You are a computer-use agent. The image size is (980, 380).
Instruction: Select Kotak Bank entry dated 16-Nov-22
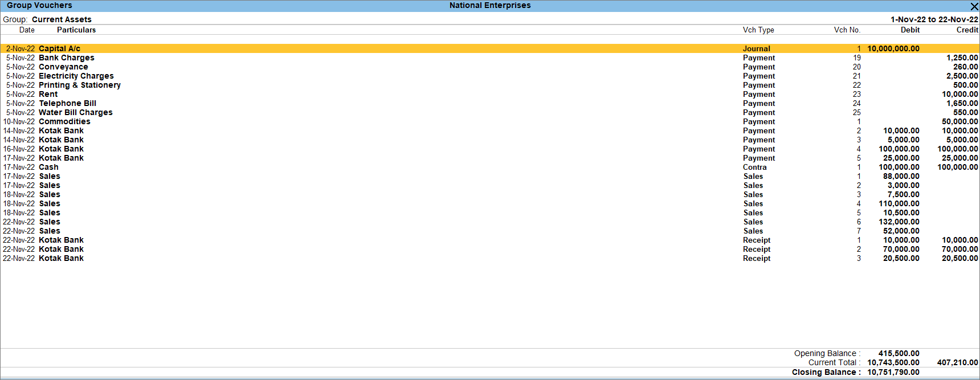click(x=490, y=149)
